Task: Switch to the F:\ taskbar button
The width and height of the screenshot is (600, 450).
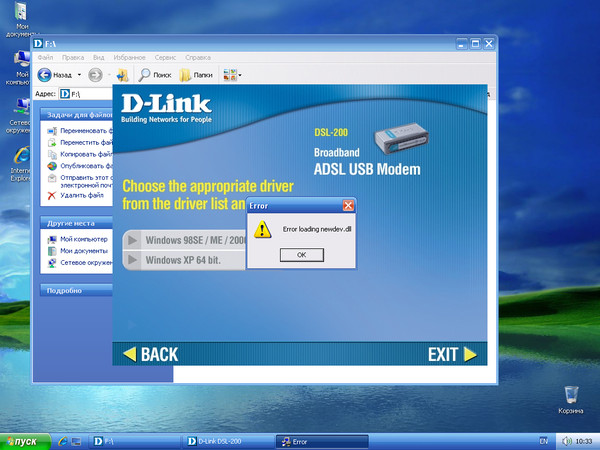Action: point(135,442)
